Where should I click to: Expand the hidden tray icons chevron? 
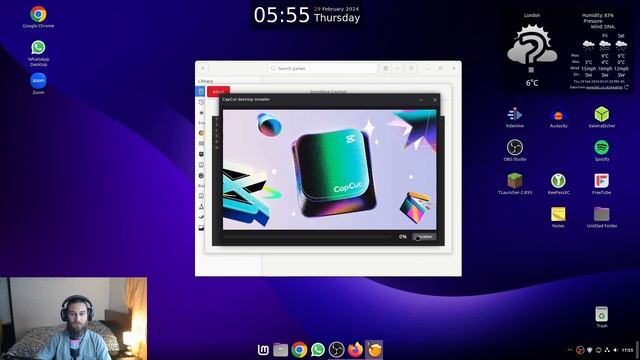(x=570, y=350)
